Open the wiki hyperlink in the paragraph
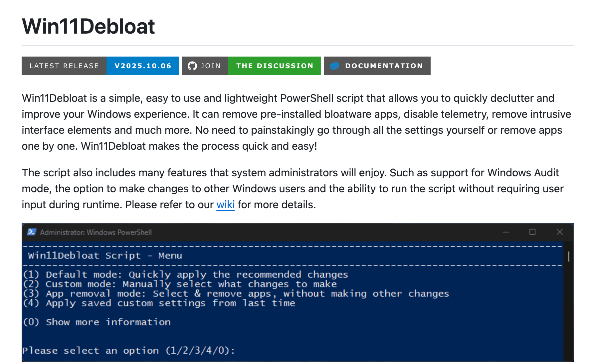The image size is (595, 364). pyautogui.click(x=225, y=205)
